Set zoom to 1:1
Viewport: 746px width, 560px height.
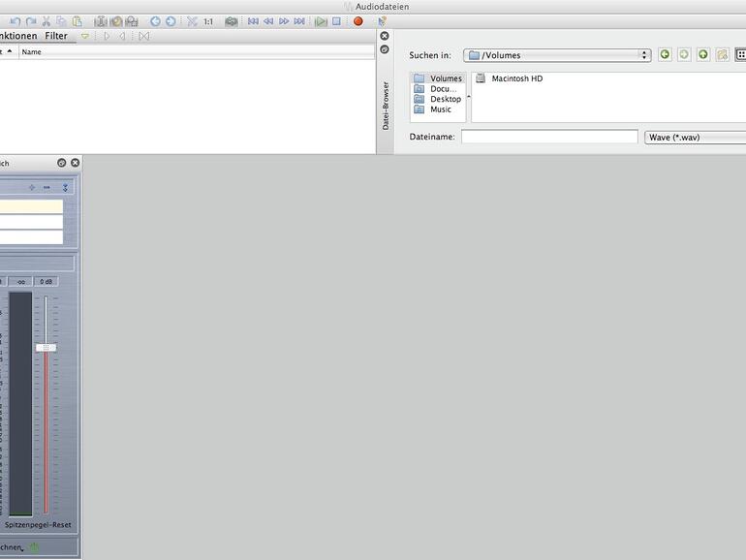coord(208,21)
